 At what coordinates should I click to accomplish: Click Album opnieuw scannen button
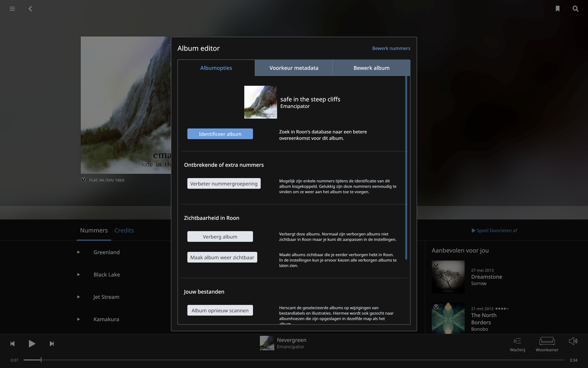(x=220, y=310)
